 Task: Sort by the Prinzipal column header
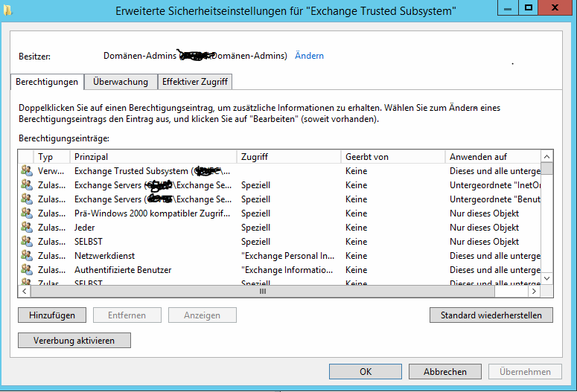click(153, 157)
